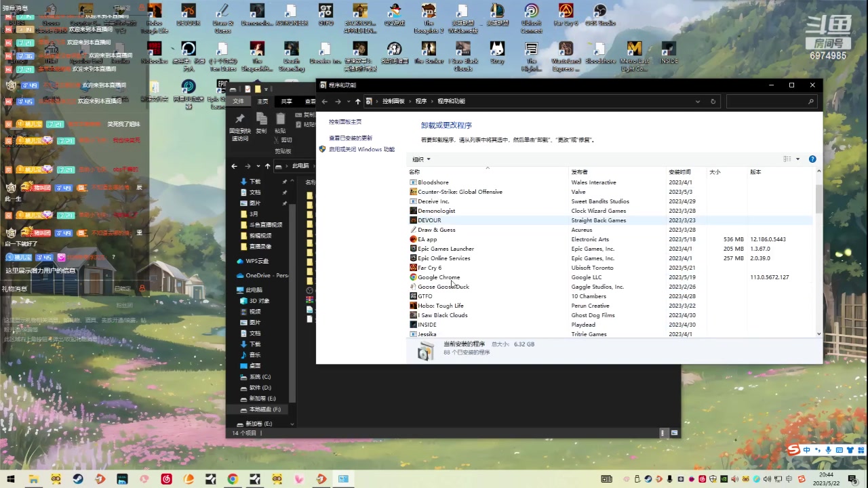Select the Stray desktop icon
Image resolution: width=868 pixels, height=488 pixels.
497,54
